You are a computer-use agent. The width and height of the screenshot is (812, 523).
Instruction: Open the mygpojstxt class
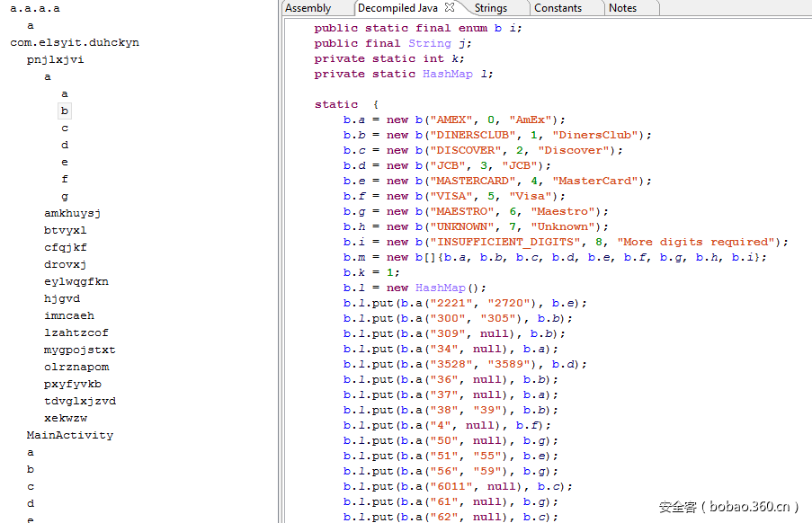pos(79,350)
